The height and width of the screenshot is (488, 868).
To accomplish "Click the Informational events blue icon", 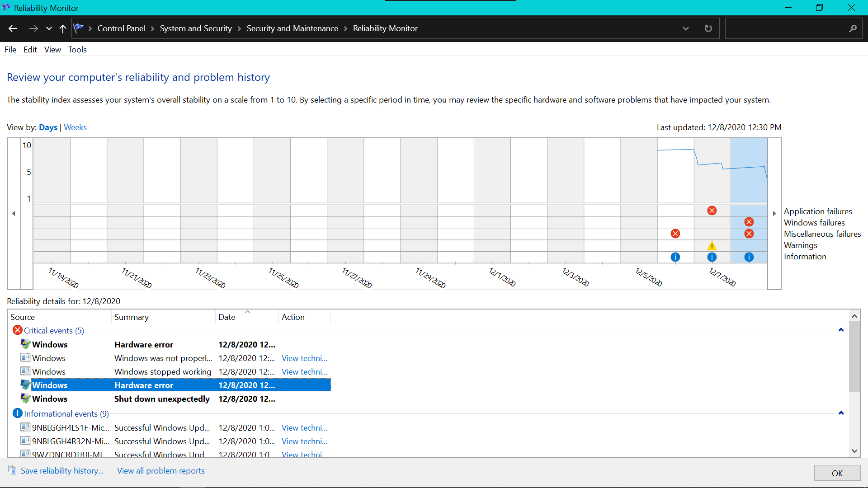I will pos(18,413).
